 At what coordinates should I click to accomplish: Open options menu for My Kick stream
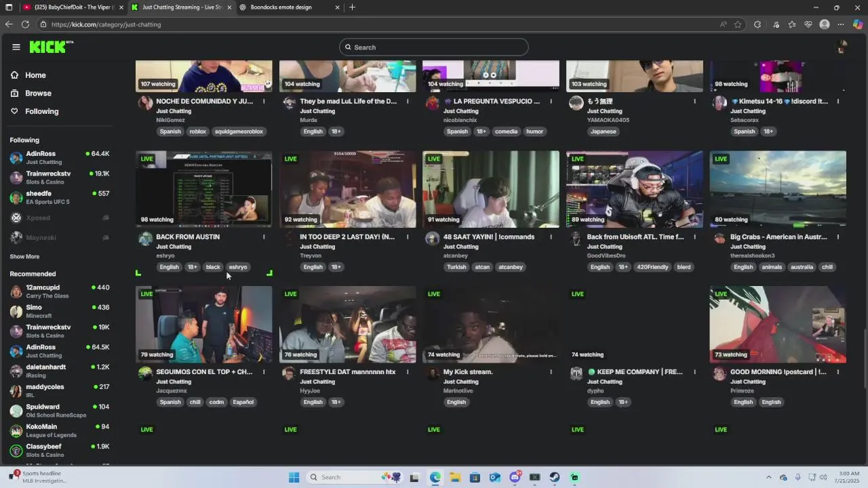pos(551,371)
